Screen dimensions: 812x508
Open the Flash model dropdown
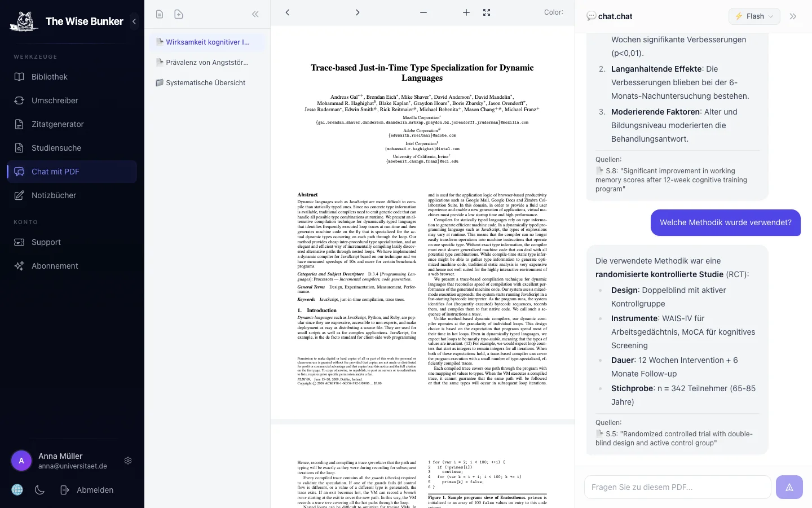[754, 16]
